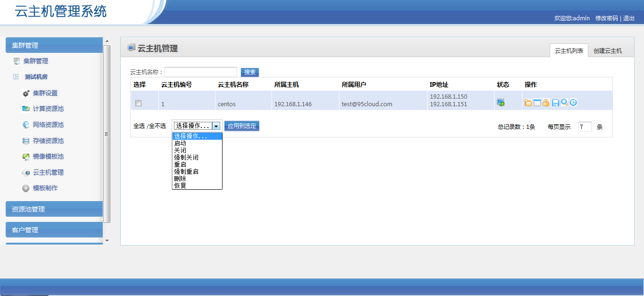This screenshot has height=296, width=644.
Task: Click the folder icon in the 操作 column
Action: tap(528, 103)
